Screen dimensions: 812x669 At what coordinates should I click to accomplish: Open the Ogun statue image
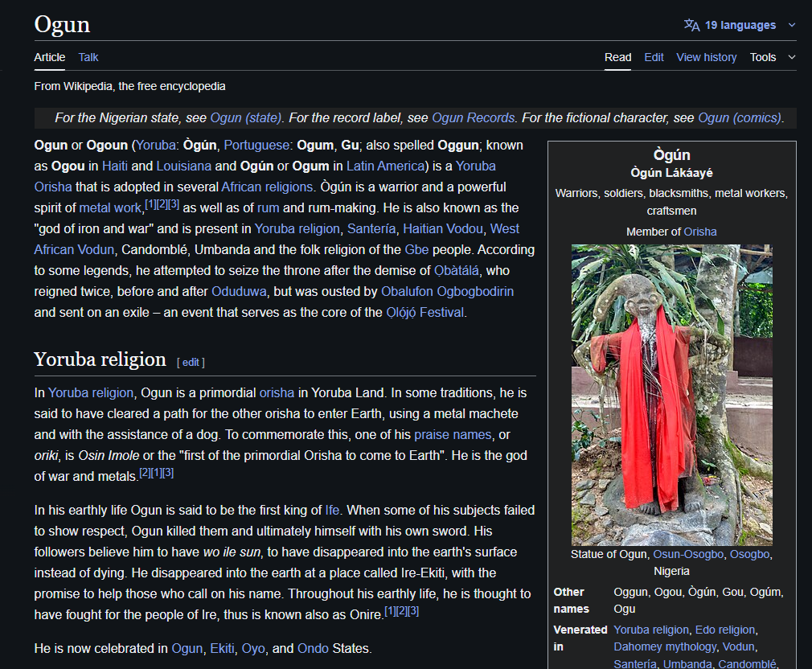(x=671, y=395)
